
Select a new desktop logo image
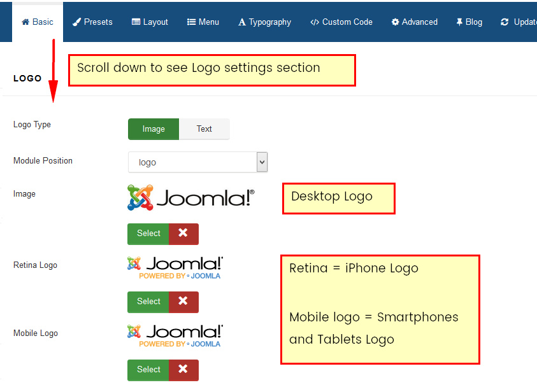(x=148, y=234)
